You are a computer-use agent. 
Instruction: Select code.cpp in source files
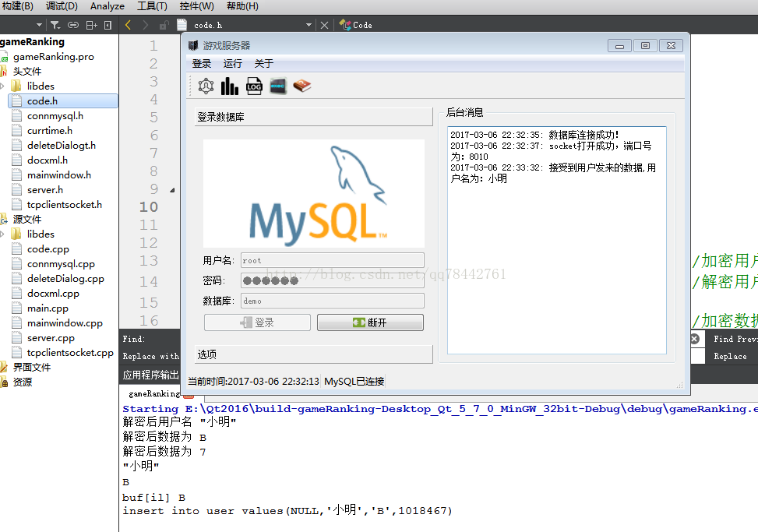pyautogui.click(x=48, y=249)
